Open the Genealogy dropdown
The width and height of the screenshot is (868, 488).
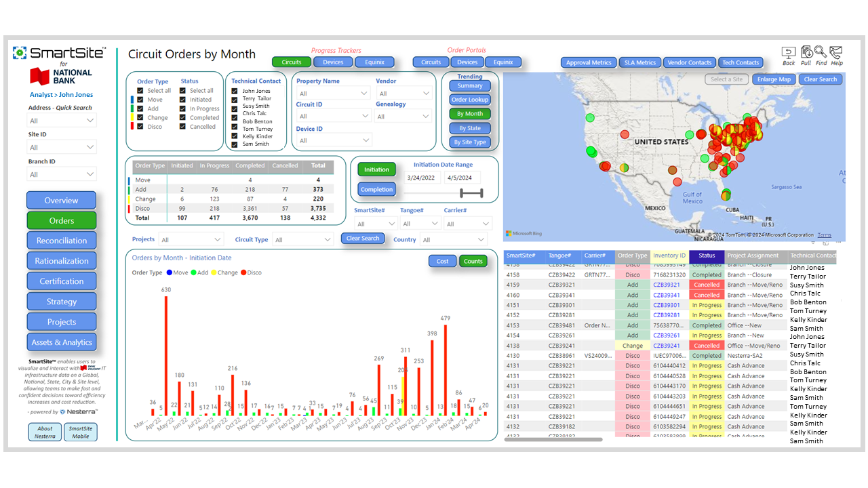(403, 117)
